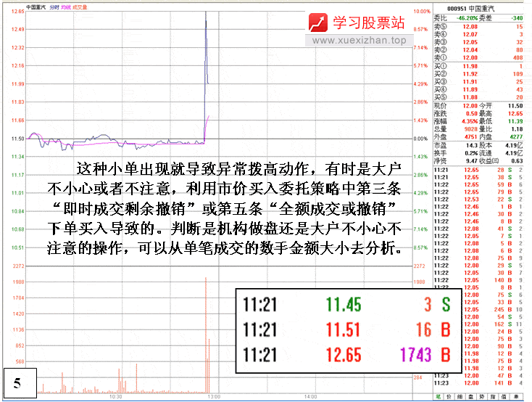Select the tick row 12.05 245 B
Image resolution: width=532 pixels, height=402 pixels.
click(494, 310)
